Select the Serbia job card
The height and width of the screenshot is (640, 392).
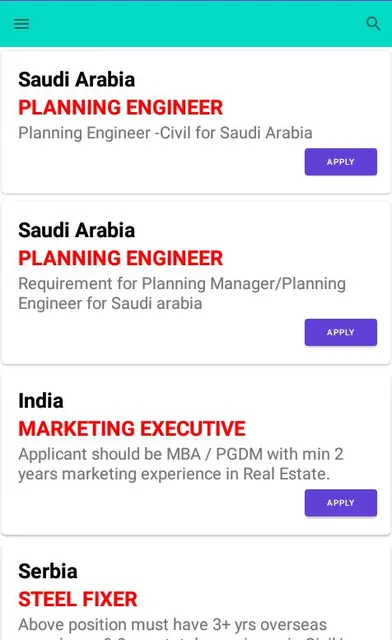pyautogui.click(x=196, y=592)
